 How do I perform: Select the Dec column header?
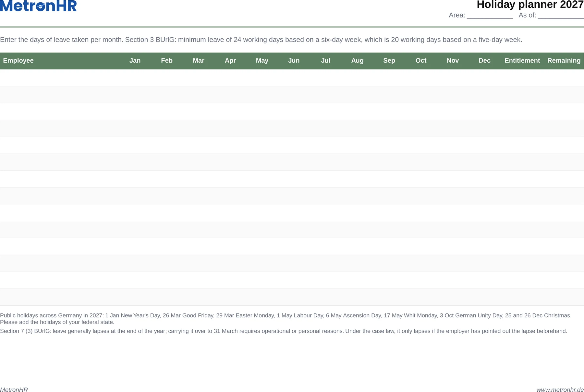[x=485, y=61]
